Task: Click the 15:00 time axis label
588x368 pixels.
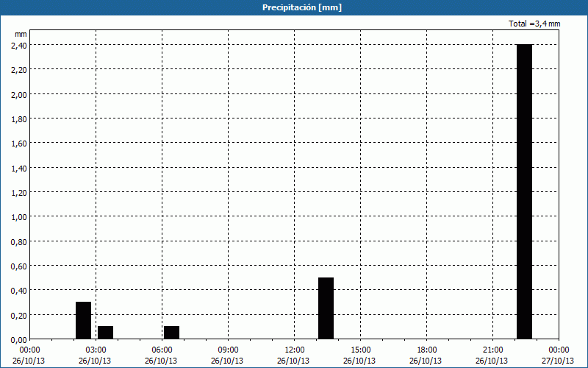Action: [x=360, y=350]
